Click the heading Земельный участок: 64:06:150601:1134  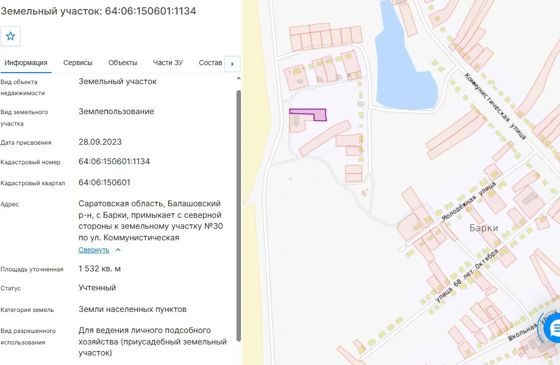coord(98,11)
